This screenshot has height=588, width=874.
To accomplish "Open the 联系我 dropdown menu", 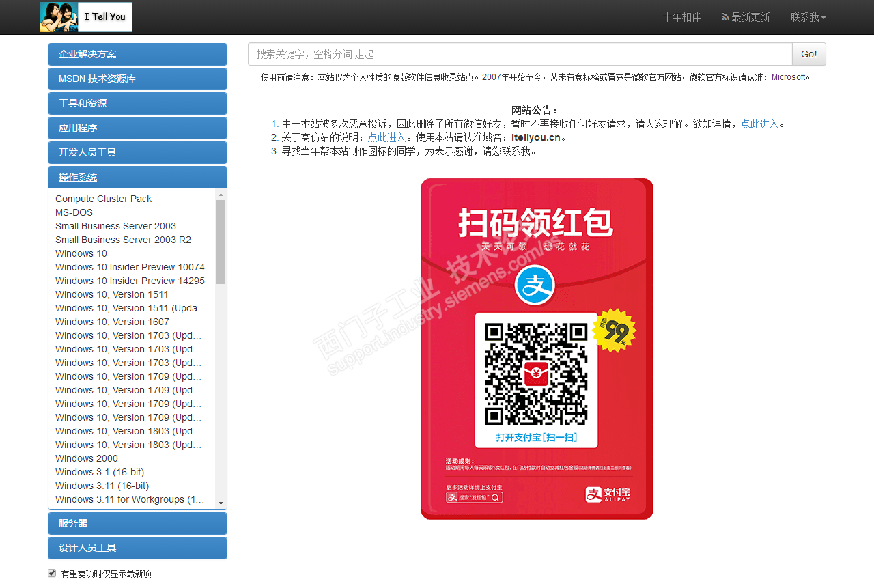I will tap(808, 17).
